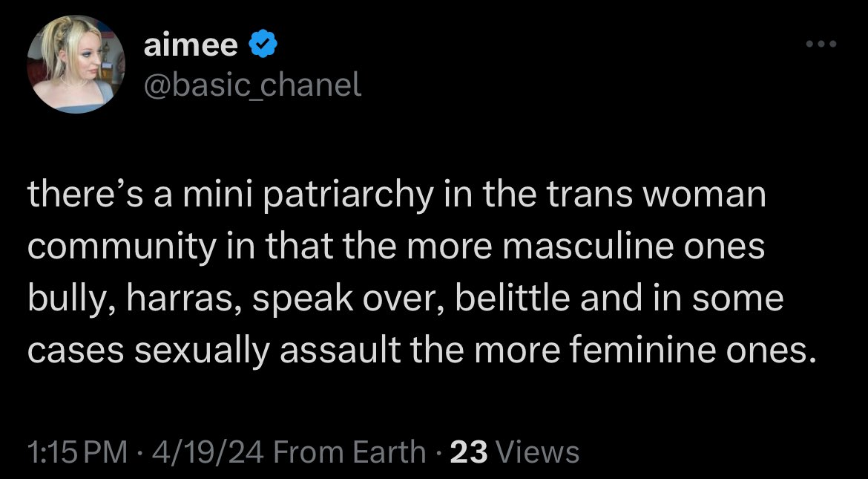The image size is (868, 479).
Task: Click the word "Views" in the footer
Action: tap(536, 452)
